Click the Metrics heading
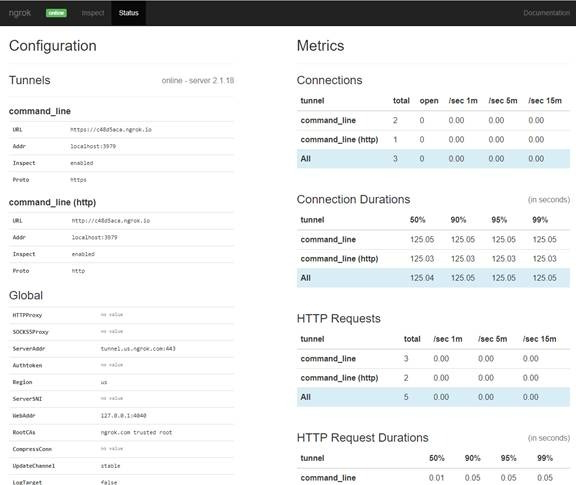Image resolution: width=576 pixels, height=485 pixels. (x=320, y=46)
